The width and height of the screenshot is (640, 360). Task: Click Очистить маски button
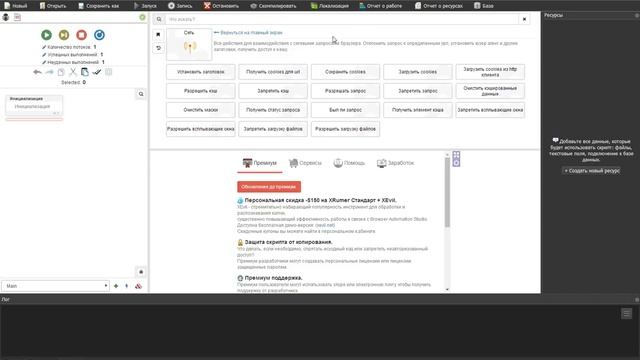[200, 110]
